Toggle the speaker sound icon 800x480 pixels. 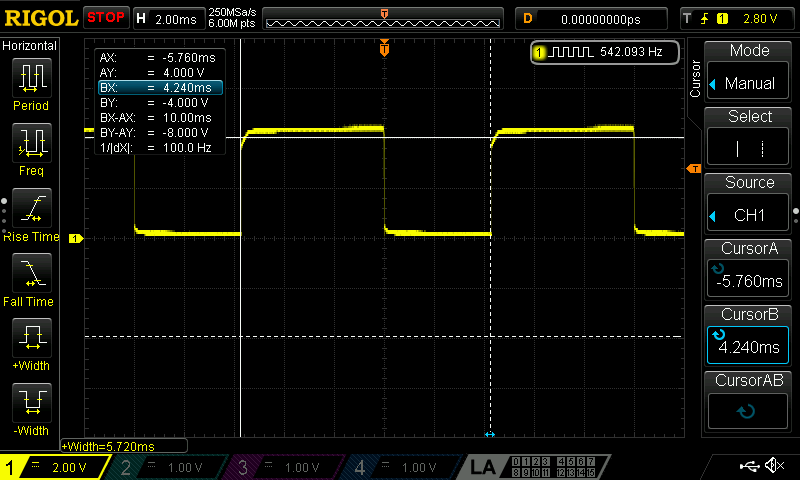[x=774, y=466]
